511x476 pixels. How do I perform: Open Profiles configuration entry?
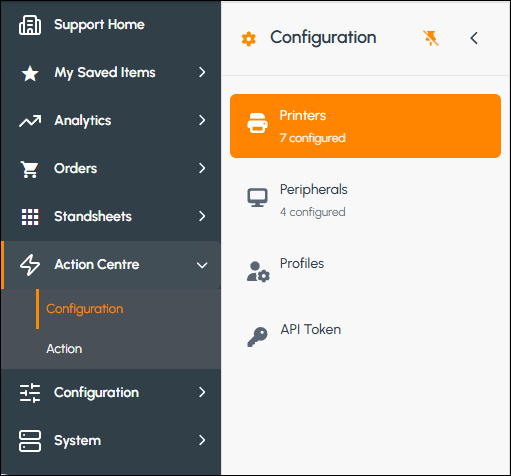coord(365,272)
